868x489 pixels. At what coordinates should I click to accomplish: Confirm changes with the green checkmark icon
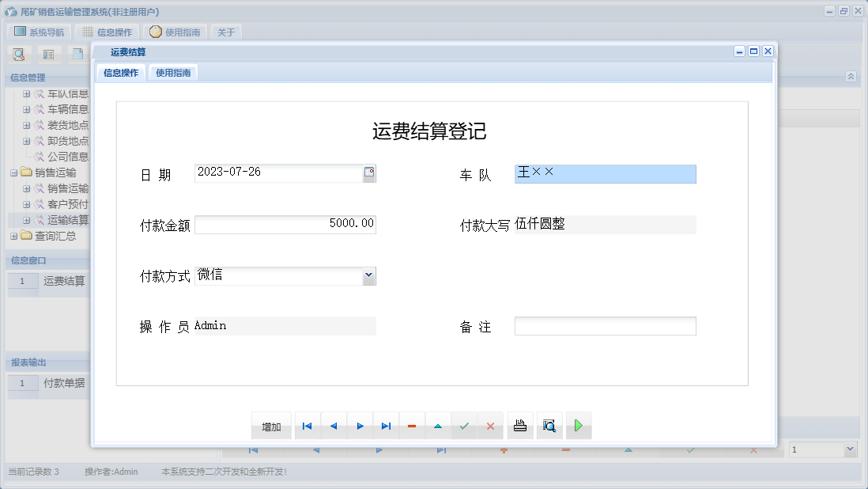(464, 426)
